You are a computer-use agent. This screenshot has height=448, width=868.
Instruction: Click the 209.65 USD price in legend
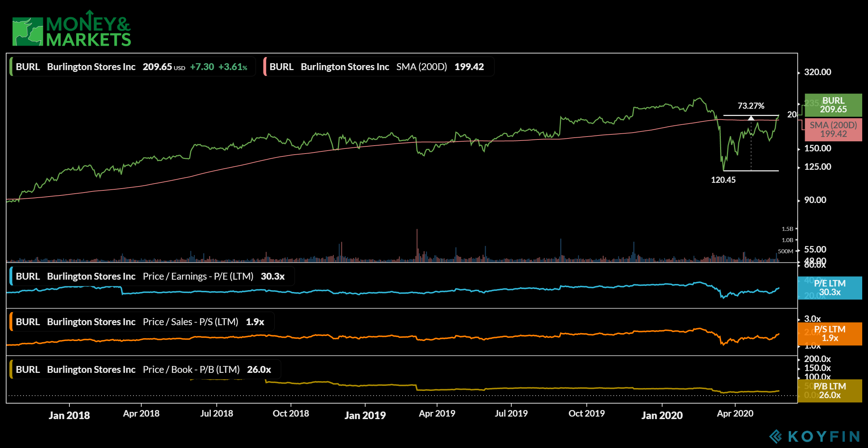point(164,67)
